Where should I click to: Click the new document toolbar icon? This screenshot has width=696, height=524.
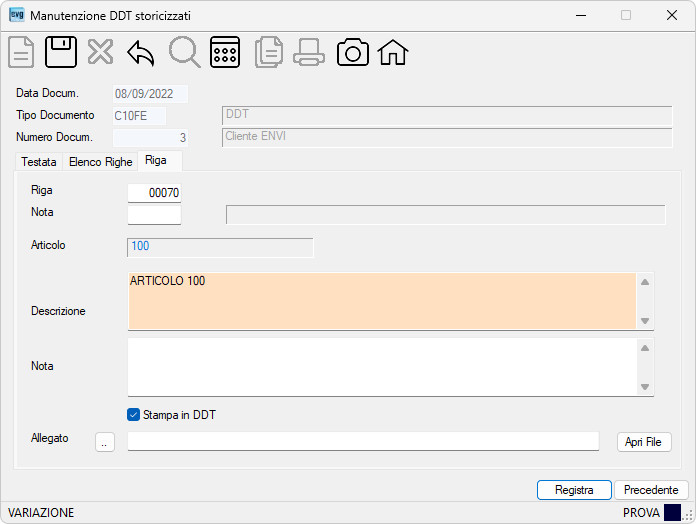click(21, 52)
